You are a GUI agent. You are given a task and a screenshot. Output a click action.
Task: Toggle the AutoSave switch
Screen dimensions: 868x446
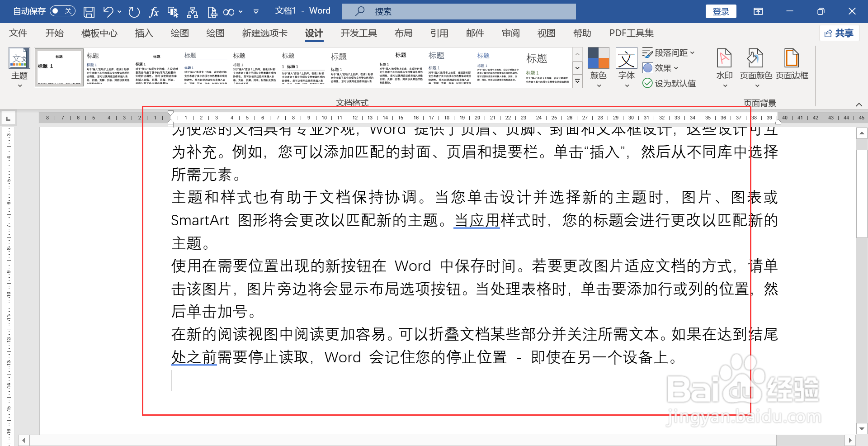tap(62, 11)
